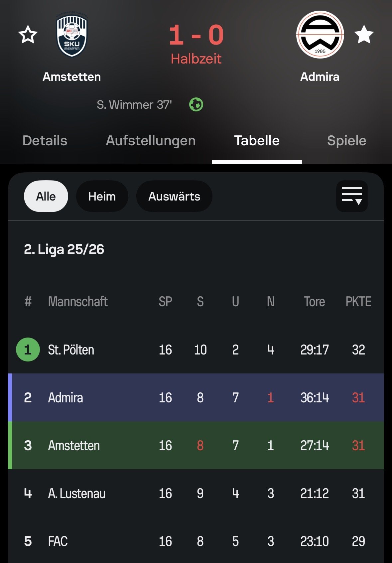The image size is (392, 563).
Task: Tap the Admira 1905 club crest
Action: (x=320, y=35)
